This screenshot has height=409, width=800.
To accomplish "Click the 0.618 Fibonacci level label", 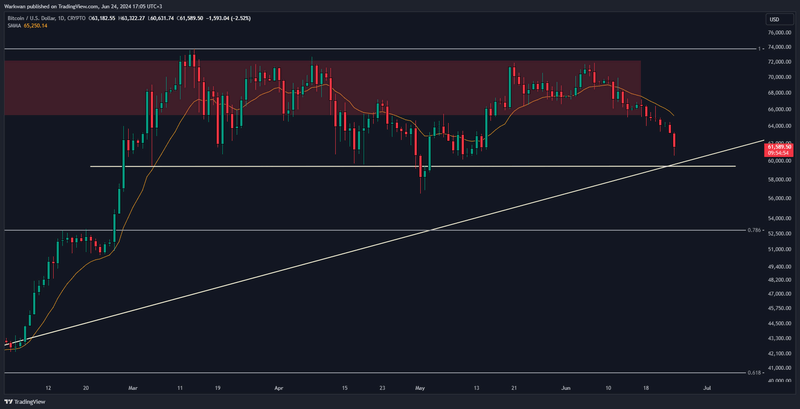I will (x=755, y=373).
